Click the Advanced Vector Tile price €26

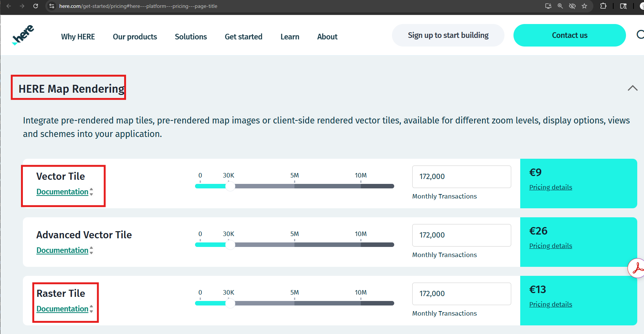coord(538,231)
